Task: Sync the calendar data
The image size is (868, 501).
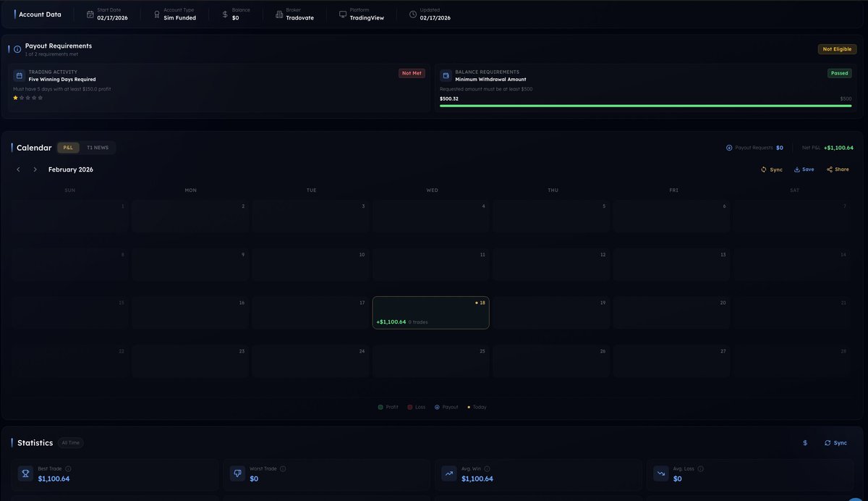Action: [x=772, y=169]
